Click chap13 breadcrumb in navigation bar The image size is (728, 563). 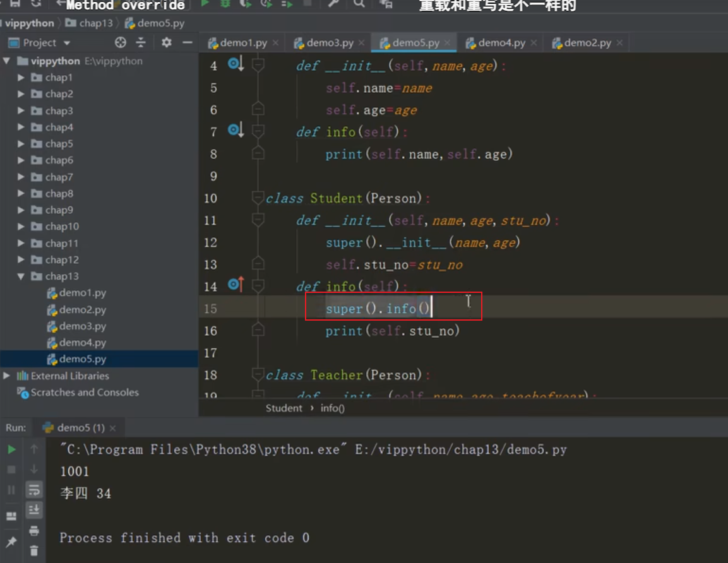[90, 23]
